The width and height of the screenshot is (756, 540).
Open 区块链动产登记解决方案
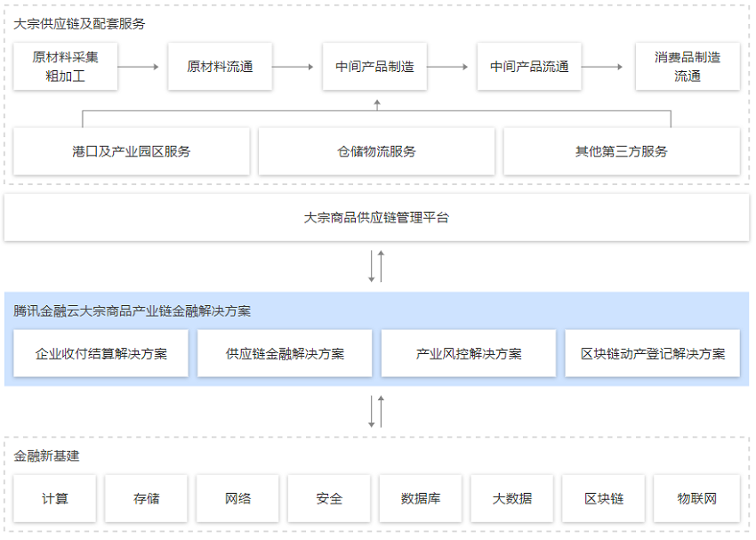click(653, 354)
